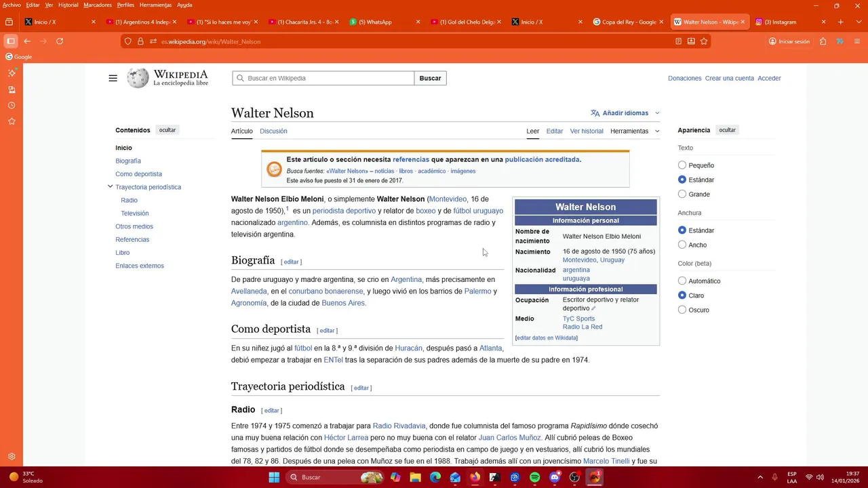Select Ancho width option

(682, 245)
